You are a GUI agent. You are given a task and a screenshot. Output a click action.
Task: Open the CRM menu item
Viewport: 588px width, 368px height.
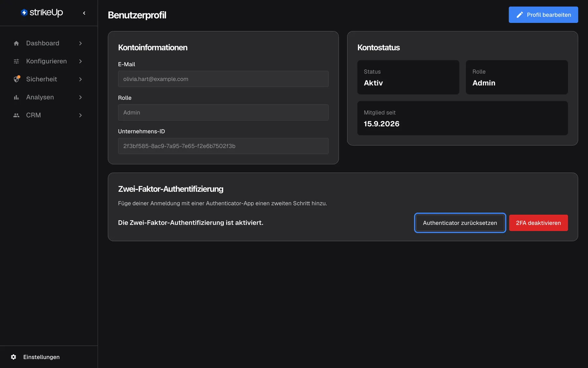(48, 115)
